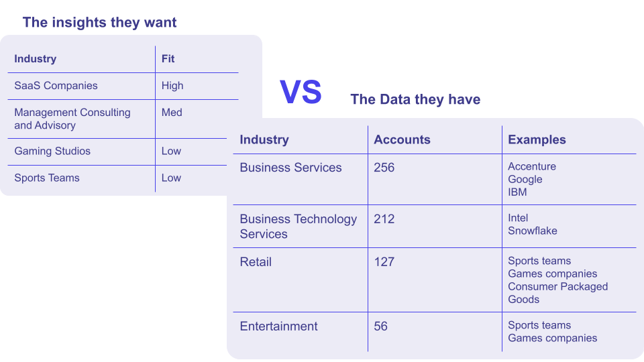
Task: Click Consumer Packaged Goods example
Action: pos(557,293)
